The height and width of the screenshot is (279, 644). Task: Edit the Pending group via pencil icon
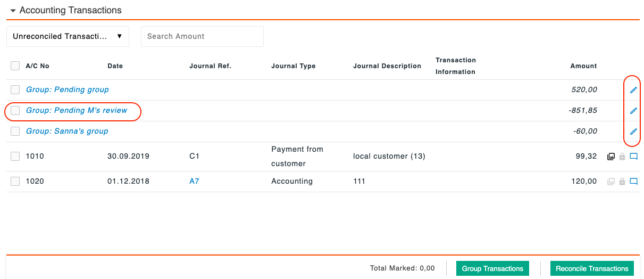tap(633, 90)
